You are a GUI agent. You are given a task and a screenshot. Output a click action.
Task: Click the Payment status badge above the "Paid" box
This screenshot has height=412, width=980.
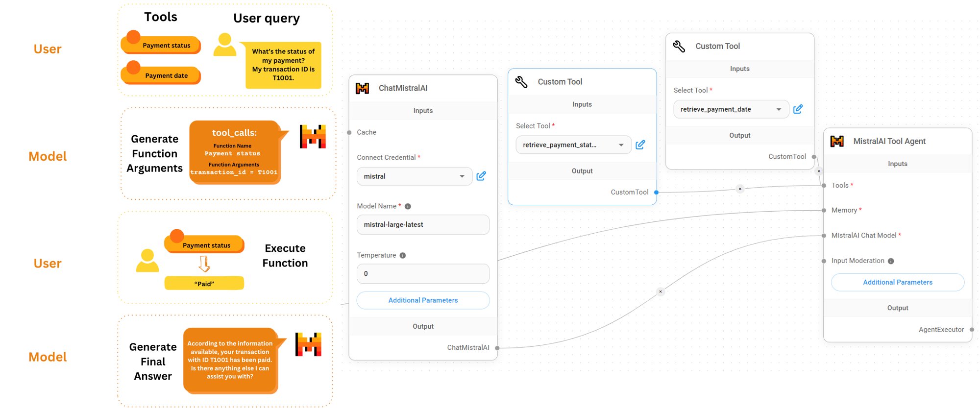[x=204, y=242]
